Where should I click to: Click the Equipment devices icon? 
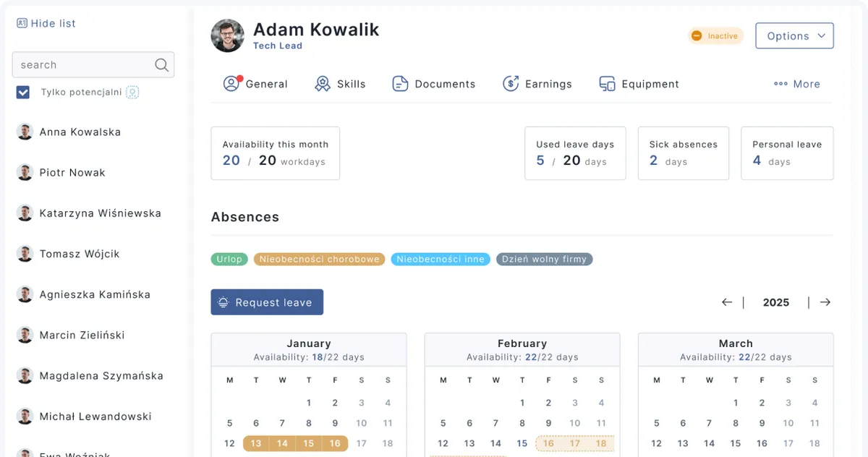(x=607, y=84)
